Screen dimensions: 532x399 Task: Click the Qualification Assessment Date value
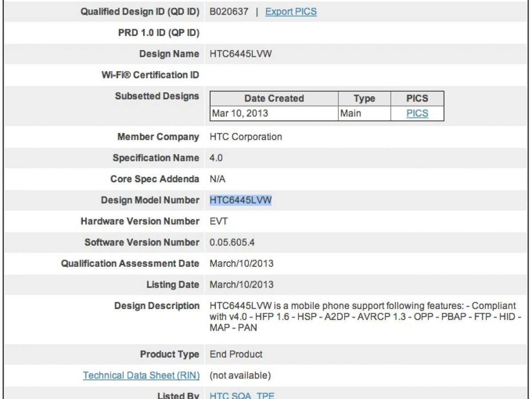point(242,263)
